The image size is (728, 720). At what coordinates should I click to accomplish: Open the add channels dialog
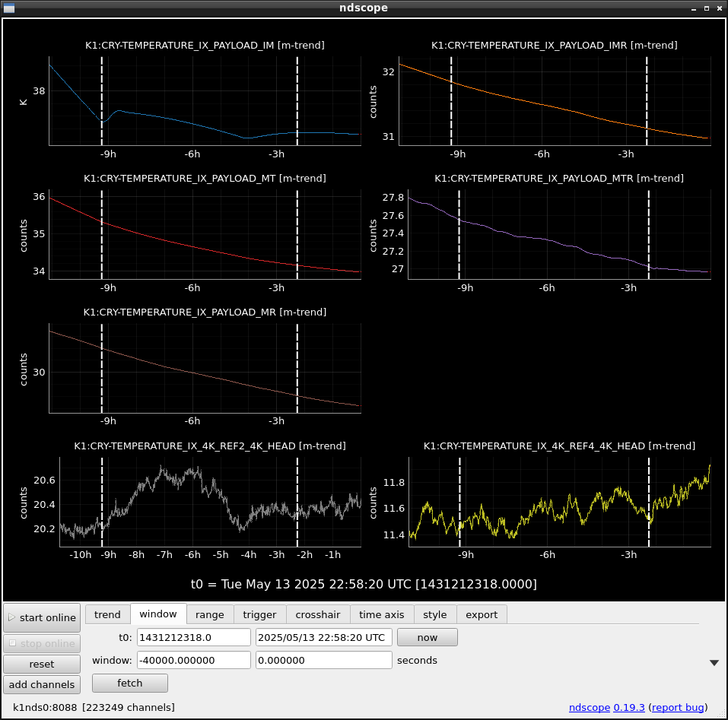coord(42,684)
